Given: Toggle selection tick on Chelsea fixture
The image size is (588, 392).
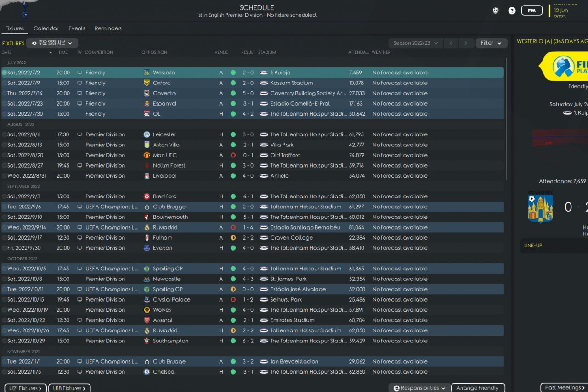Looking at the screenshot, I should point(5,372).
